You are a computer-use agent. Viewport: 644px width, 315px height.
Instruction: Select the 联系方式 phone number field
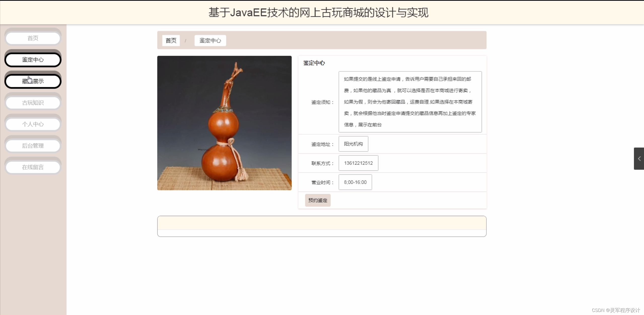coord(358,163)
